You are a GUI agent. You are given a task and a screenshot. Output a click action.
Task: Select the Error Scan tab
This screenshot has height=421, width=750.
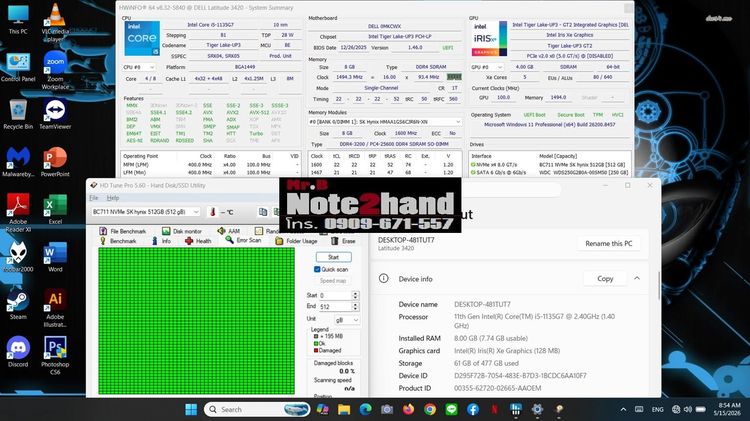click(243, 241)
